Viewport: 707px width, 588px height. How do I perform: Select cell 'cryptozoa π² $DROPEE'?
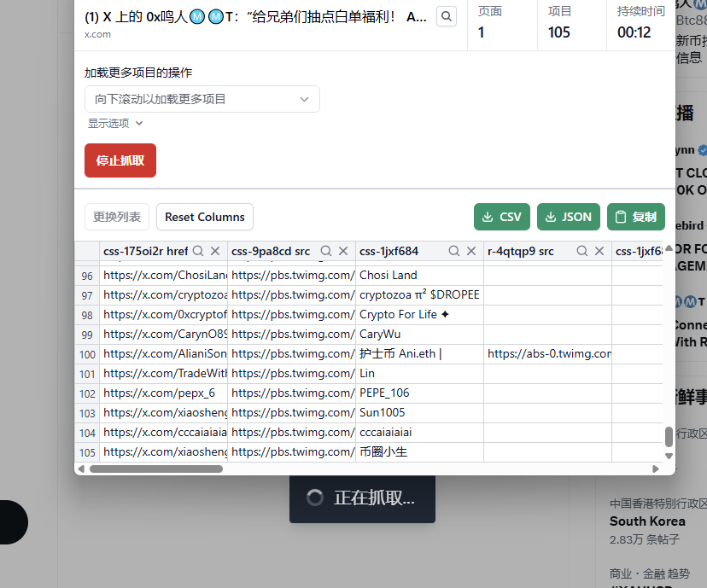click(420, 295)
